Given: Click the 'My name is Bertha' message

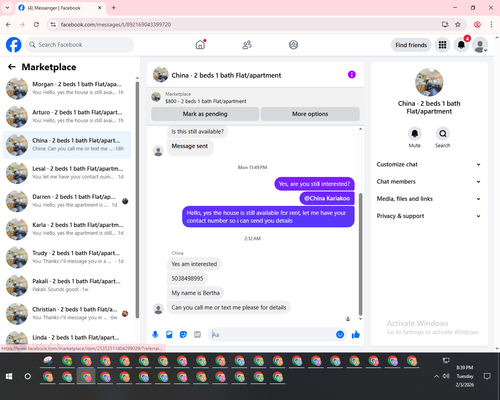Looking at the screenshot, I should [195, 293].
